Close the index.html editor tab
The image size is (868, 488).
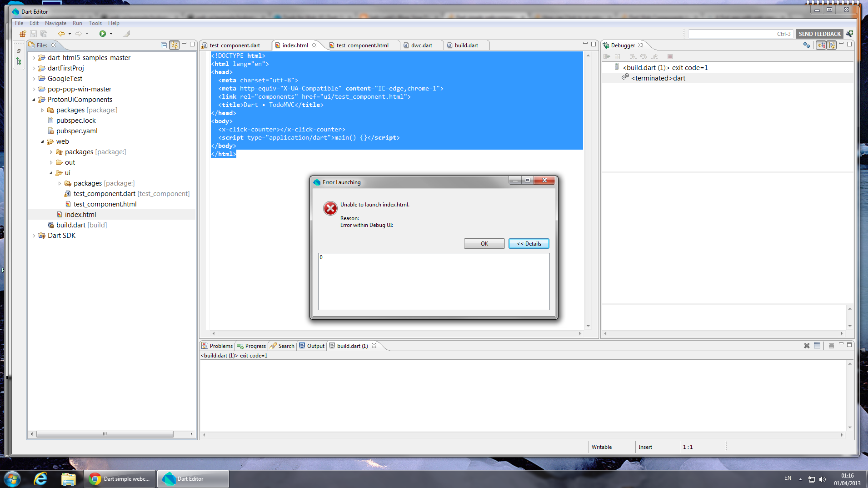[314, 45]
